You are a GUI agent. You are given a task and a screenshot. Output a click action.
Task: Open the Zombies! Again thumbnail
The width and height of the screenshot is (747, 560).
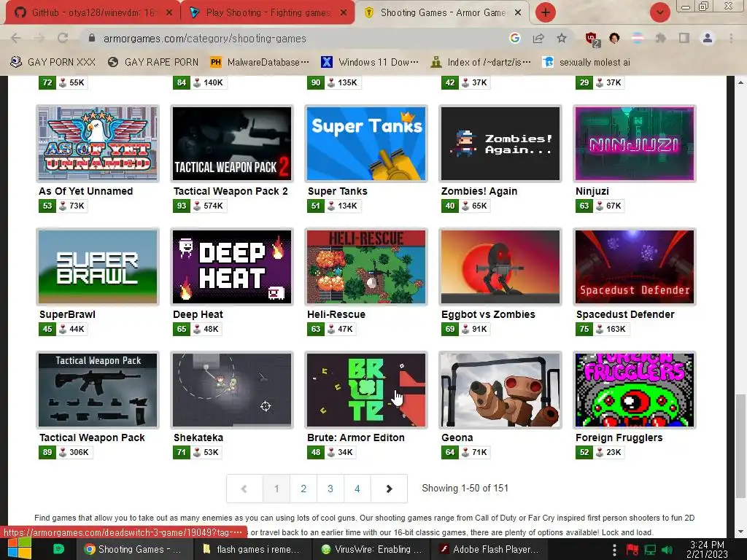point(500,144)
